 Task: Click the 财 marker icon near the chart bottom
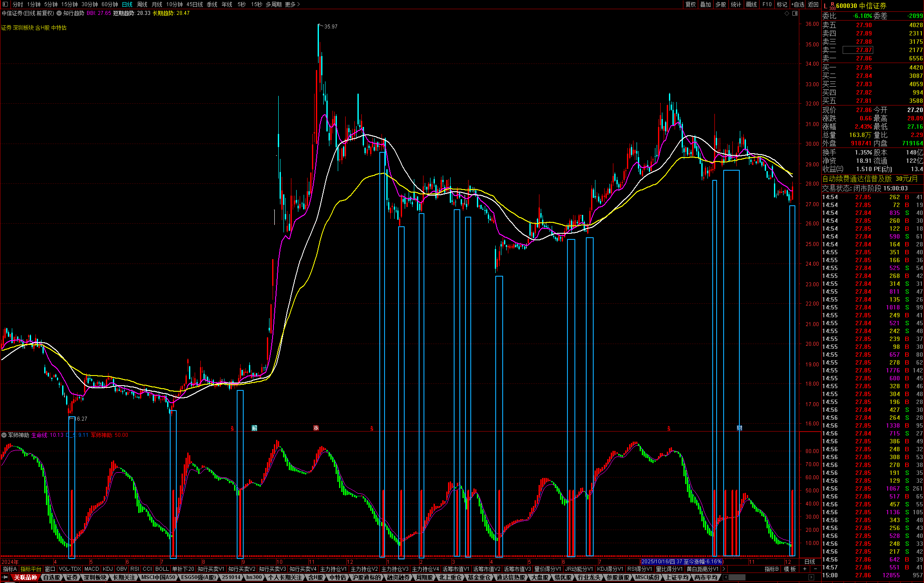coord(739,428)
